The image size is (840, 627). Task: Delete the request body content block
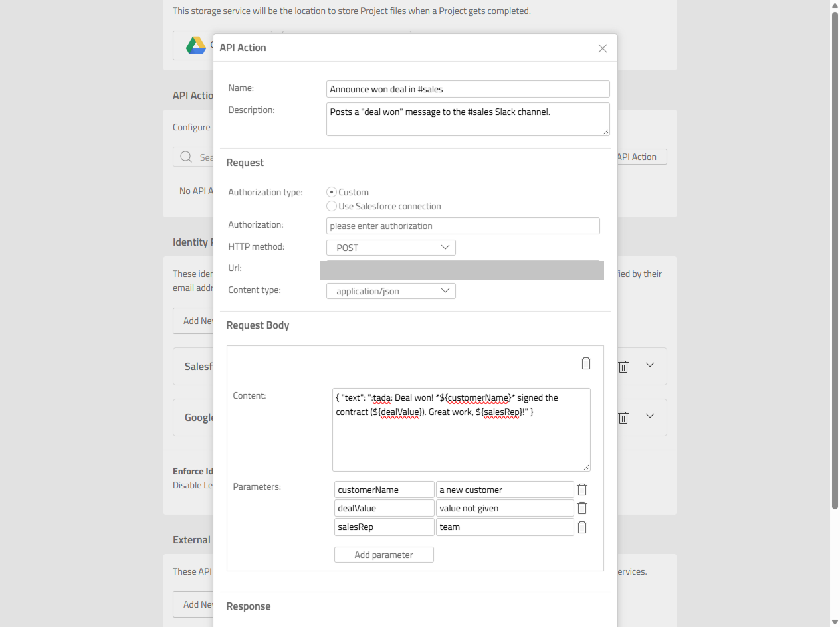pyautogui.click(x=586, y=363)
